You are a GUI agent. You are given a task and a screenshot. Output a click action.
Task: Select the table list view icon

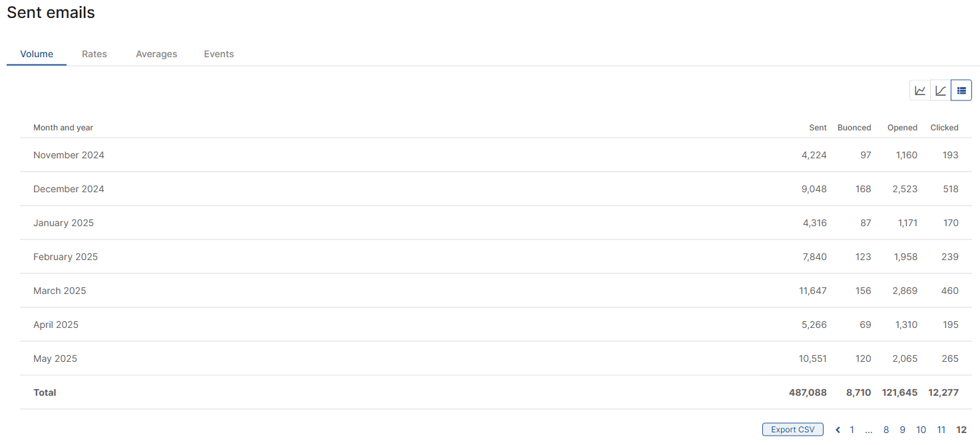[961, 90]
